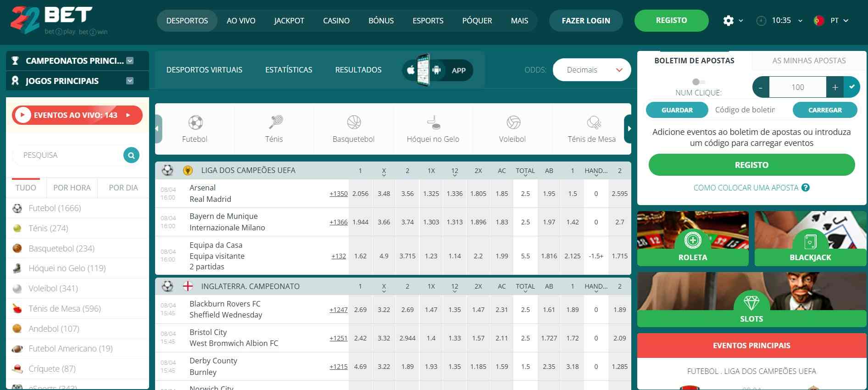Select the Voleibol icon in carousel
Image resolution: width=868 pixels, height=390 pixels.
(x=513, y=123)
